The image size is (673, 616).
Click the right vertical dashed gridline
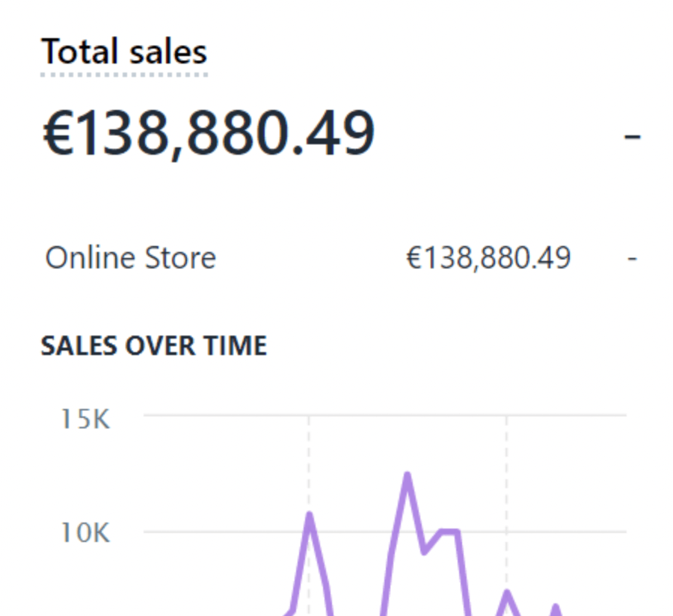(506, 486)
